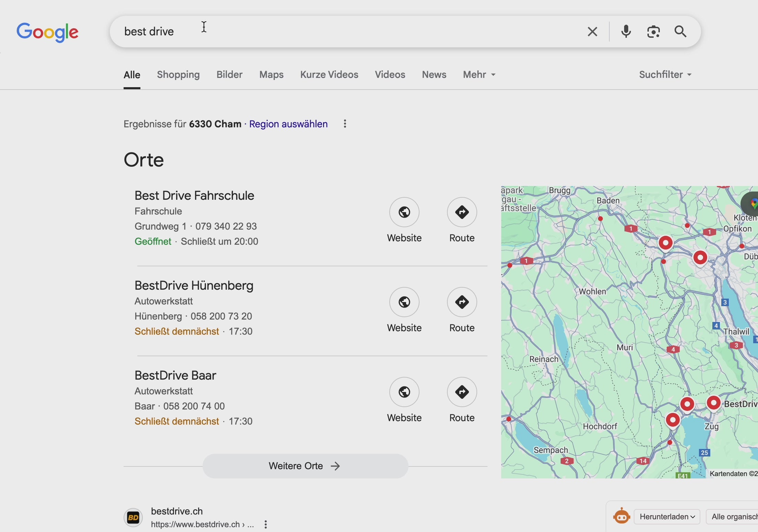758x532 pixels.
Task: Click the map pin west of Zug lake
Action: [x=673, y=420]
